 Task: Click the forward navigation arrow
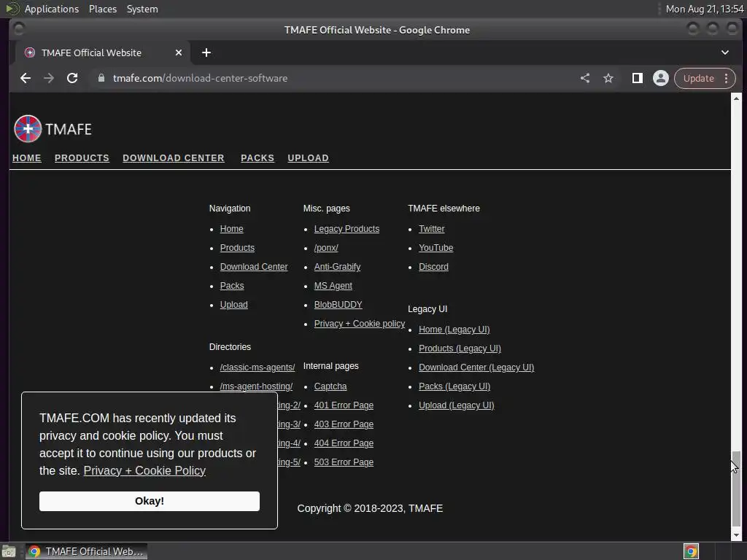pyautogui.click(x=49, y=78)
